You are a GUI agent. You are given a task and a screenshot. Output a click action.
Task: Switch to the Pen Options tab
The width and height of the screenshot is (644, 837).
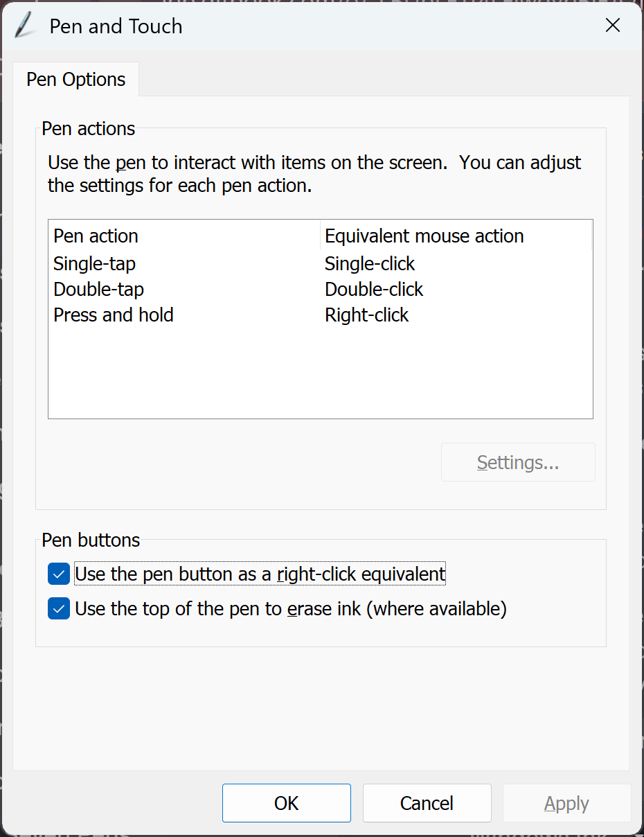tap(76, 80)
